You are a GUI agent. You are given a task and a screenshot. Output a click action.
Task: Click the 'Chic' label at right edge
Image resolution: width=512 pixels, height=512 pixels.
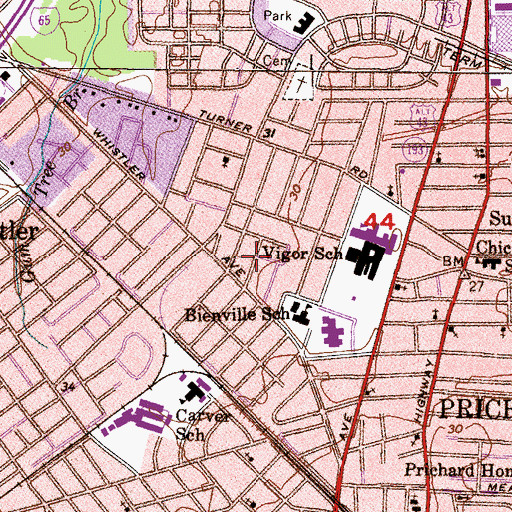click(494, 248)
